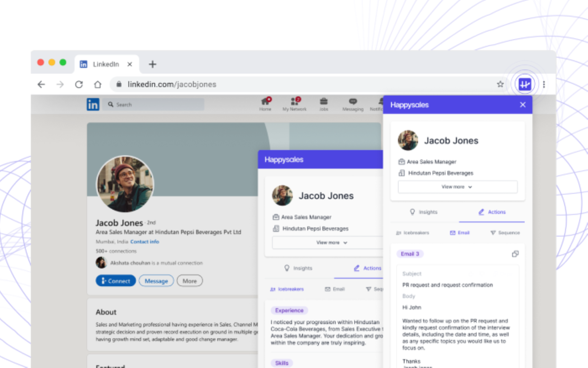Click 'Hi John' in the email body
The image size is (588, 368).
[412, 307]
